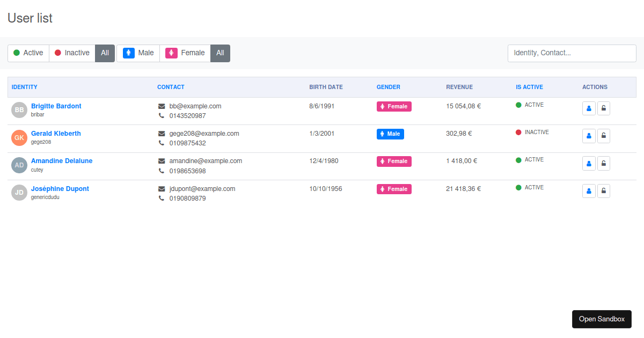The width and height of the screenshot is (644, 338).
Task: Select the All gender filter tab
Action: pyautogui.click(x=220, y=53)
